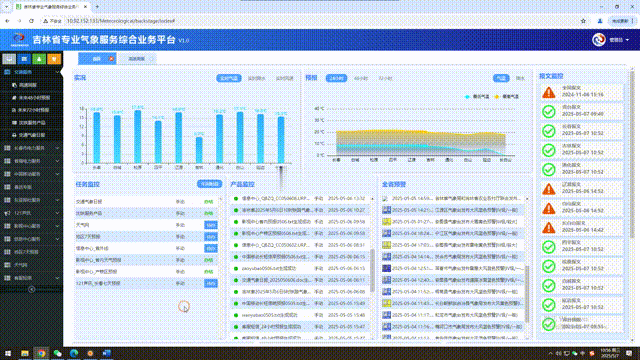
Task: Close the active blue page tab
Action: click(x=111, y=59)
